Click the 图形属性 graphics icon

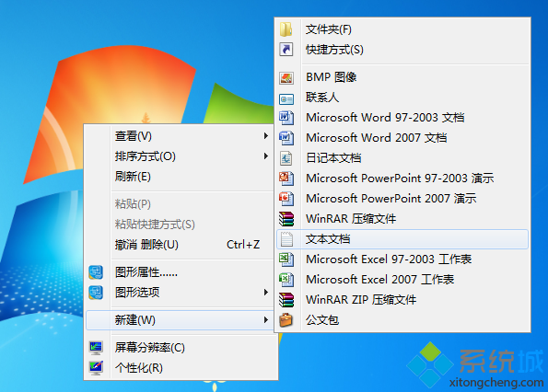click(96, 272)
